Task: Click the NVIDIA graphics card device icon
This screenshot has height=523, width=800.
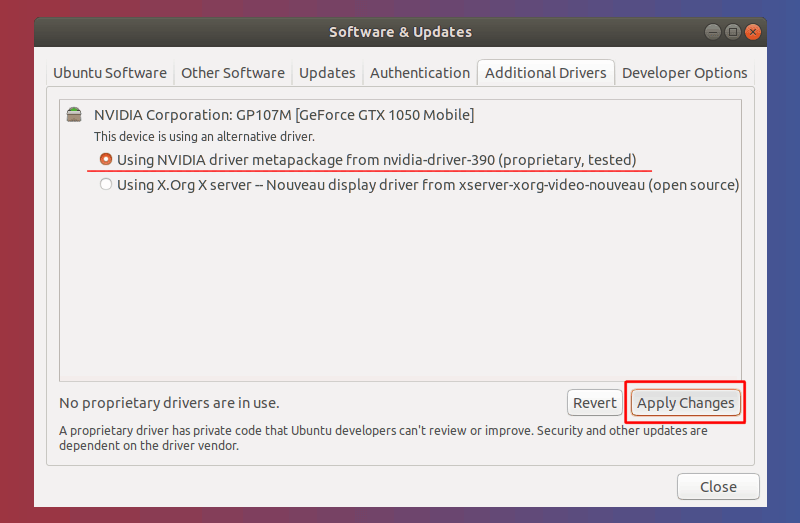Action: point(74,115)
